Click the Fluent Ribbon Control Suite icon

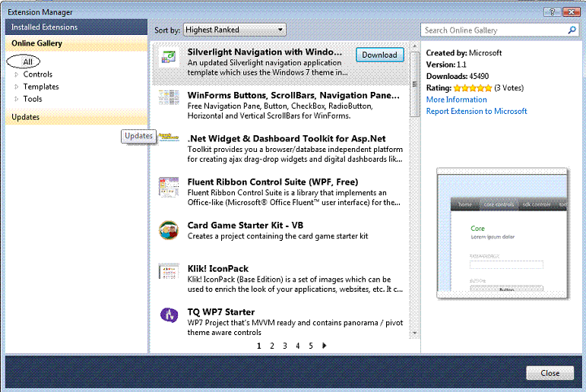(169, 187)
